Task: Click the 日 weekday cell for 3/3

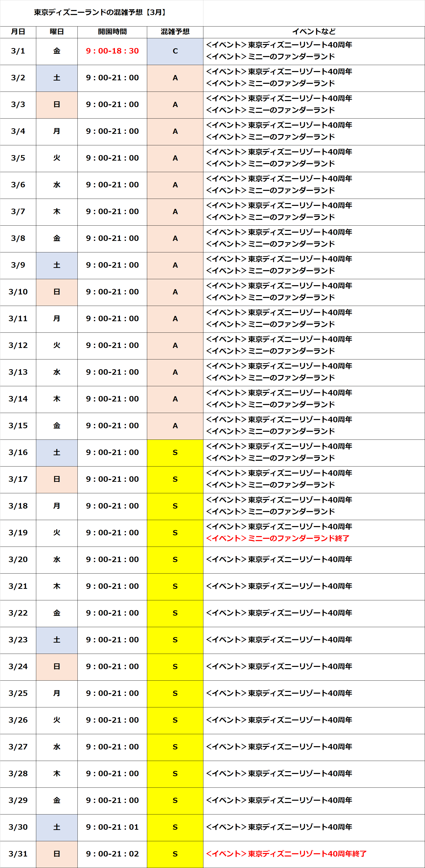Action: (x=57, y=105)
